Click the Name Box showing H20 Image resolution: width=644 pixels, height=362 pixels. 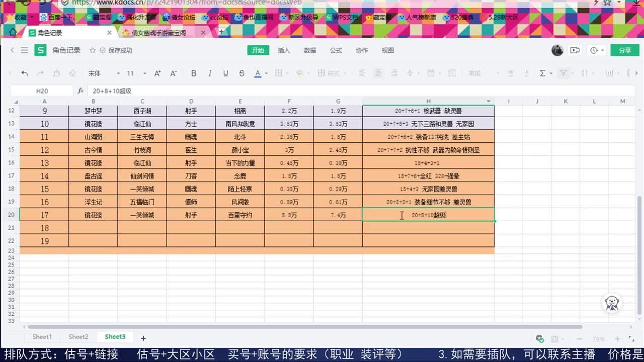point(40,90)
